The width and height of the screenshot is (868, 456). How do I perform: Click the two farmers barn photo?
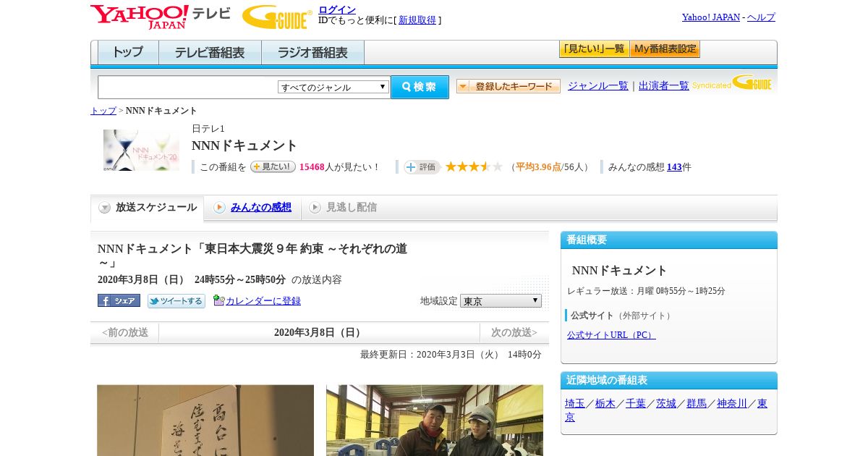tap(435, 421)
